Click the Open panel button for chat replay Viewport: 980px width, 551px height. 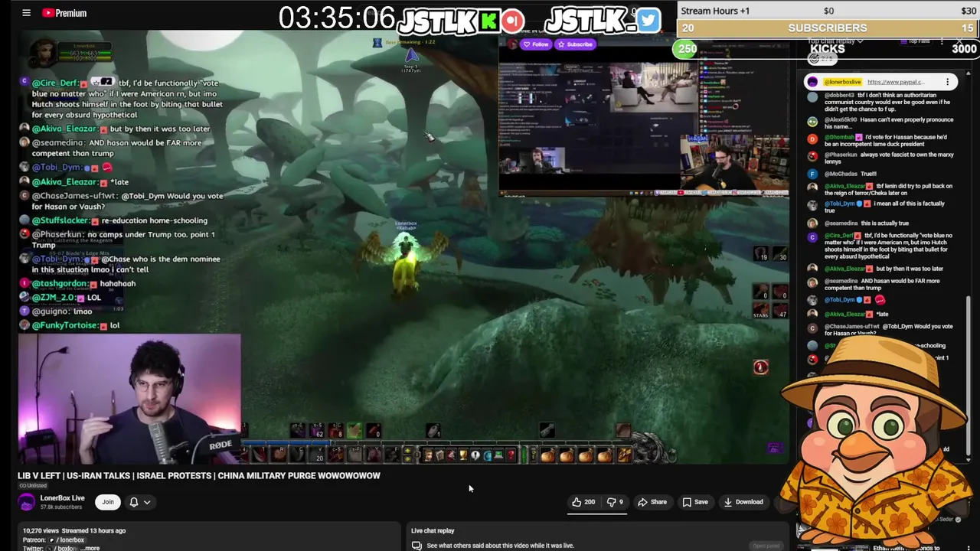click(766, 546)
